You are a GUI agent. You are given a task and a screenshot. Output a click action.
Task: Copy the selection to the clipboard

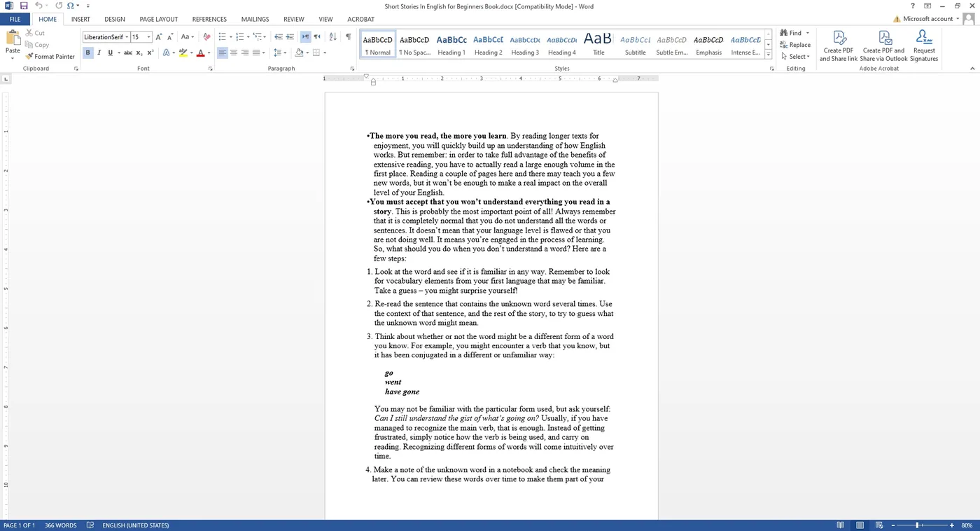pos(37,45)
